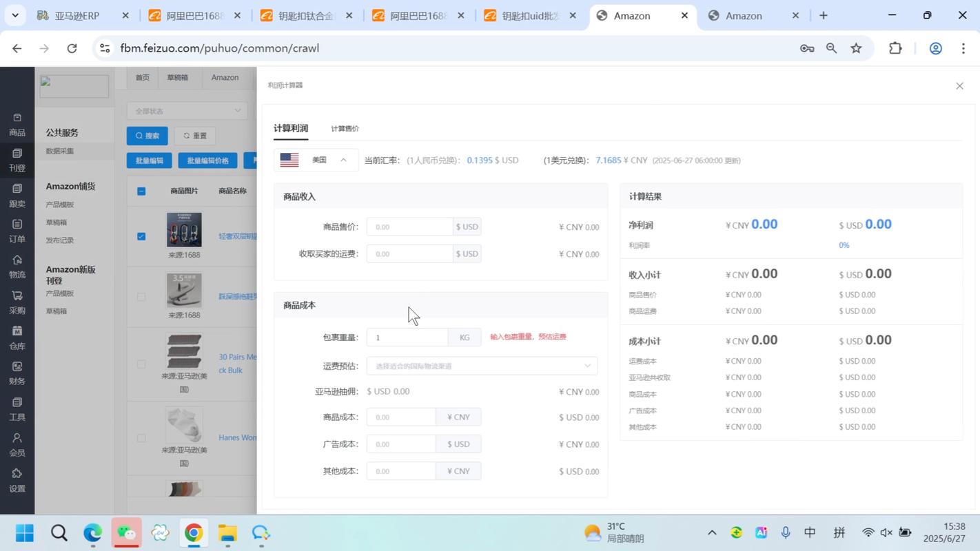Screen dimensions: 980x551
Task: Open the 采购 purchasing section
Action: coord(17,302)
